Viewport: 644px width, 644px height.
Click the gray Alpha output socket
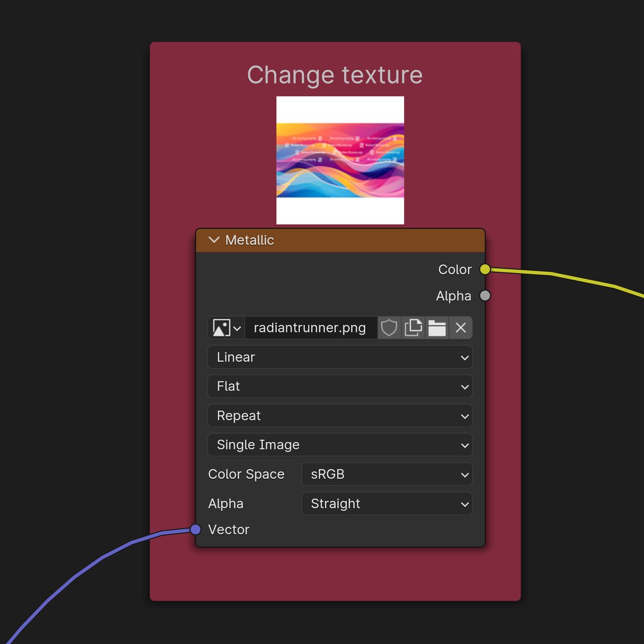(x=485, y=296)
